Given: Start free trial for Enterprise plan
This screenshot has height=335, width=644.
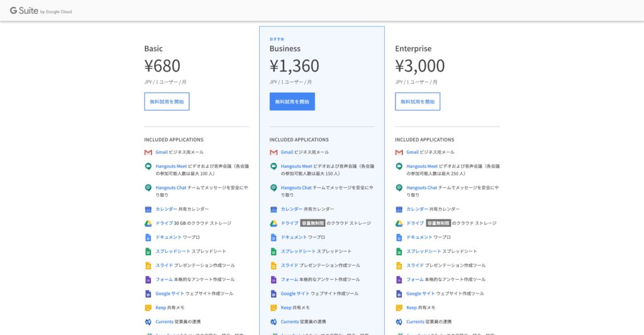Looking at the screenshot, I should (x=418, y=101).
